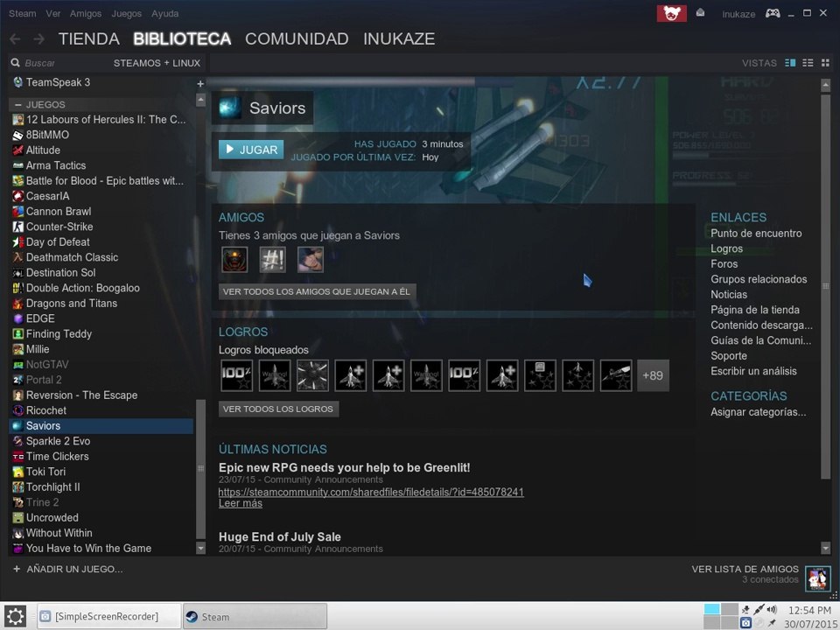Open the Amigos menu
Image resolution: width=840 pixels, height=630 pixels.
85,13
